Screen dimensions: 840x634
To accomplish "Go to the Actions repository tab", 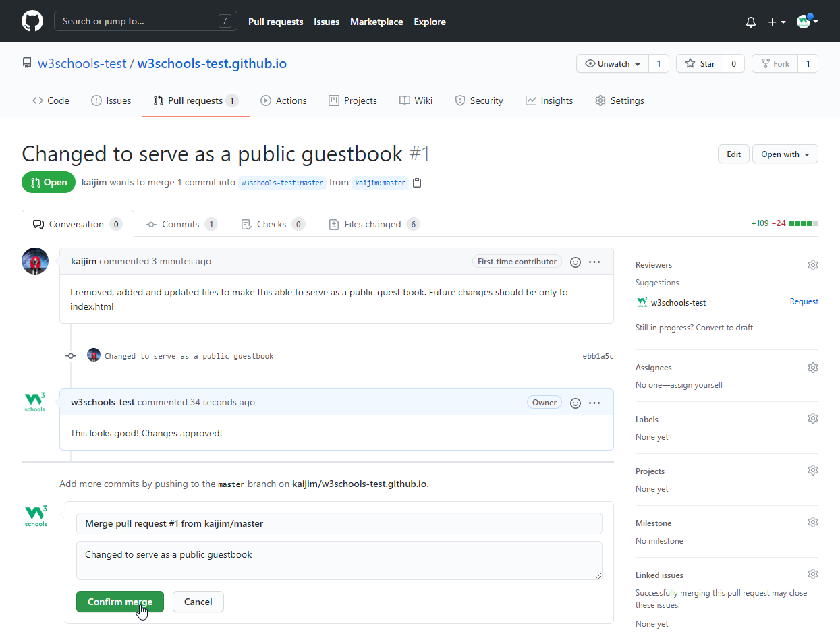I will (284, 100).
